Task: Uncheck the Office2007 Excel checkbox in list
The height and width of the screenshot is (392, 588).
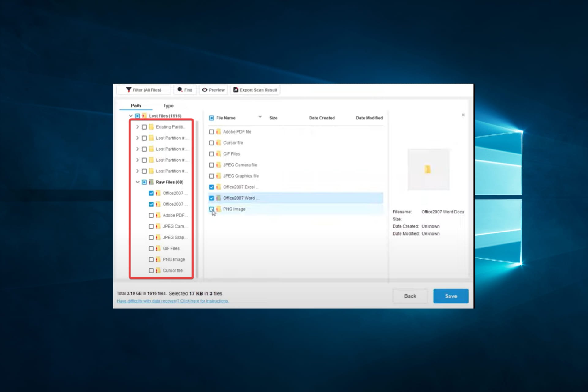Action: pos(212,187)
